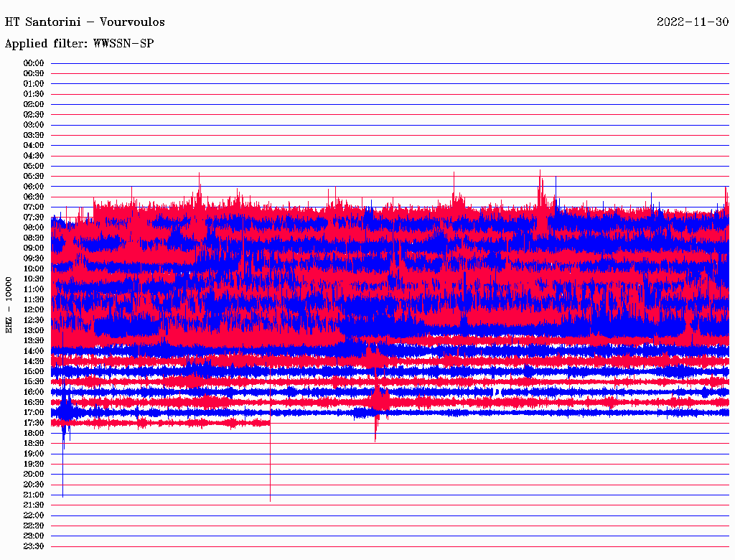Select the 07:00 time row label
The width and height of the screenshot is (735, 560).
click(34, 207)
